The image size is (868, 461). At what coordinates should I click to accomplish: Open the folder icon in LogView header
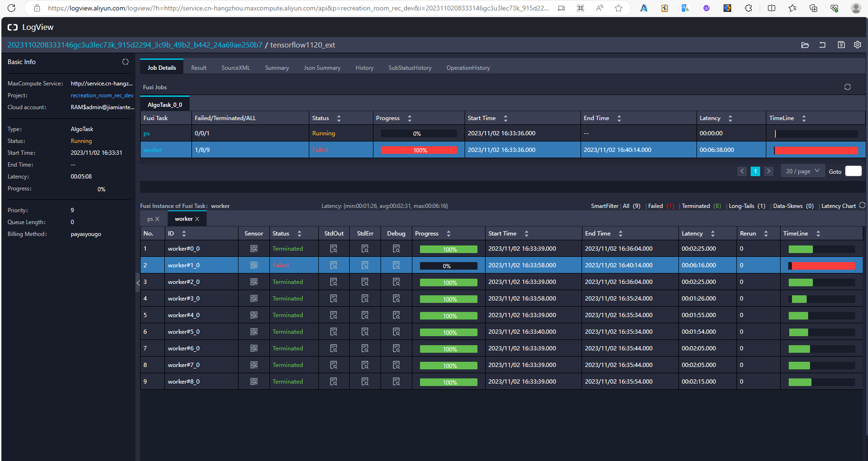point(805,45)
